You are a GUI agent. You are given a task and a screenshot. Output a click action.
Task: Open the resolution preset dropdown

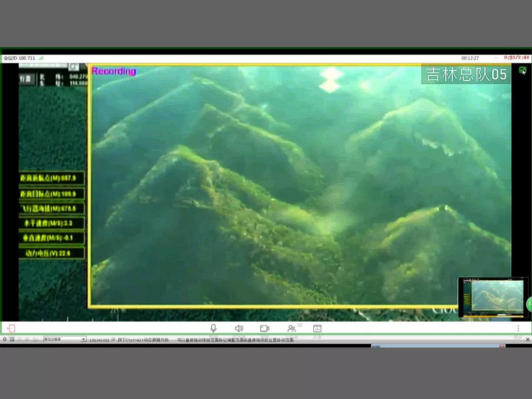pos(65,339)
